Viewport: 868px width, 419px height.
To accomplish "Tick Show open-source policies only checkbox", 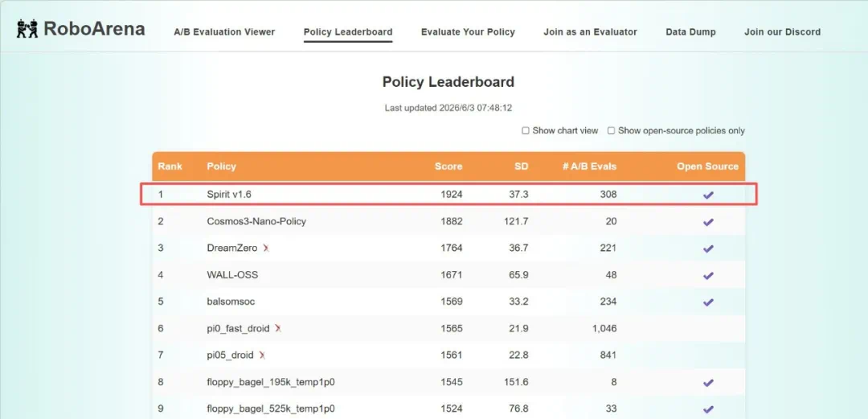I will tap(611, 131).
